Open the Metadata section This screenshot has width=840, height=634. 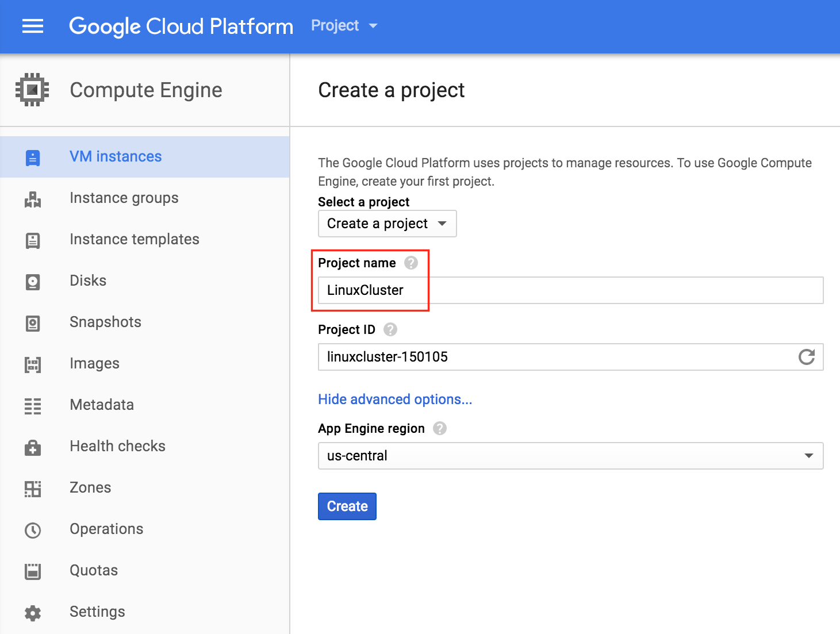[145, 405]
